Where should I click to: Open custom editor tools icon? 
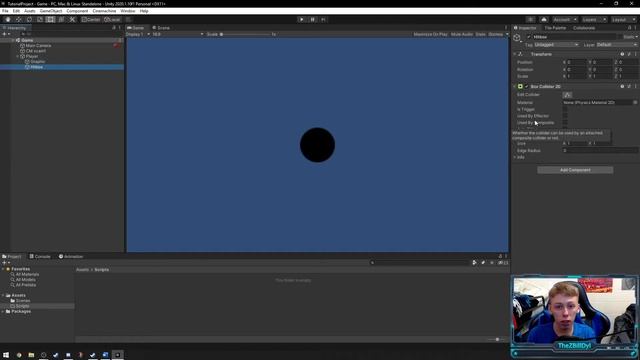[x=72, y=19]
